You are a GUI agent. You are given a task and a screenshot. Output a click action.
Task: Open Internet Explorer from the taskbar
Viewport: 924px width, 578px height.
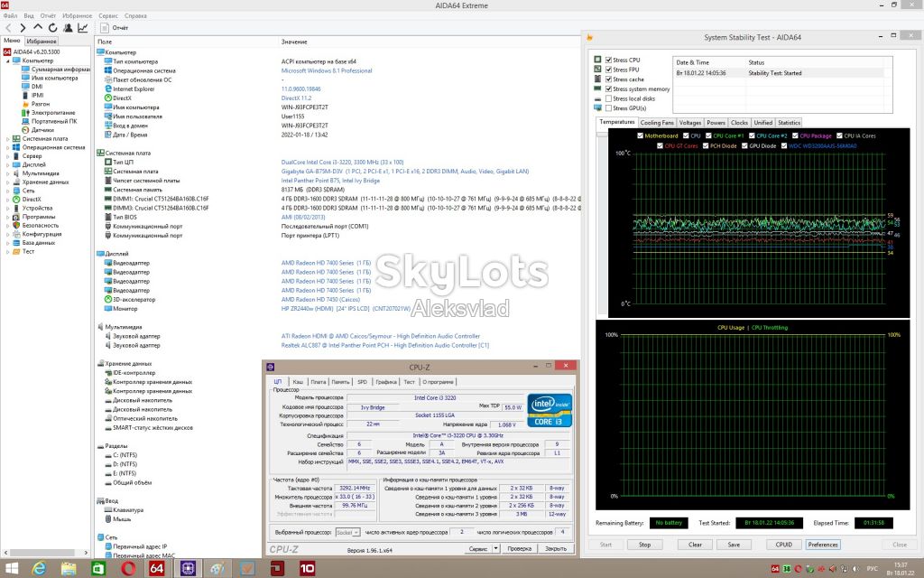coord(39,569)
